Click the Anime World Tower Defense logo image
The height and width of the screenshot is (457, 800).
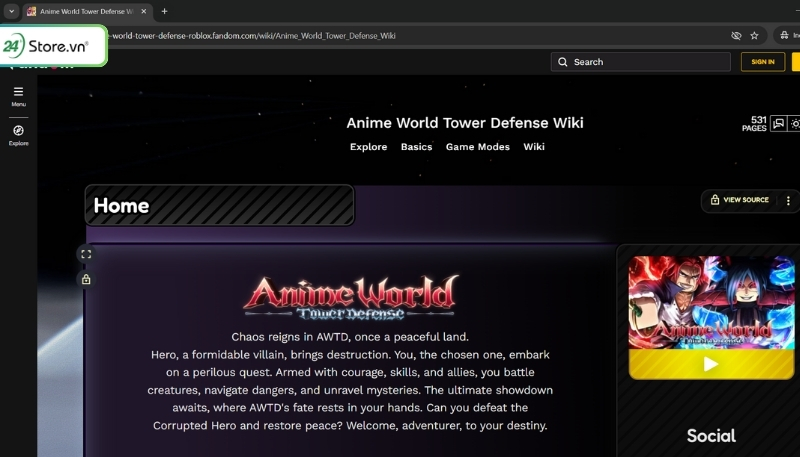(x=351, y=298)
